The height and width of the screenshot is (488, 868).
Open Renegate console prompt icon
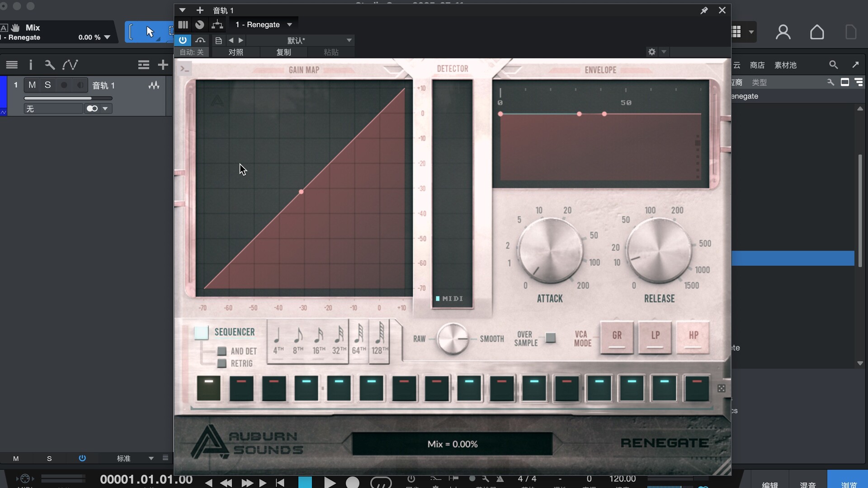click(x=184, y=69)
